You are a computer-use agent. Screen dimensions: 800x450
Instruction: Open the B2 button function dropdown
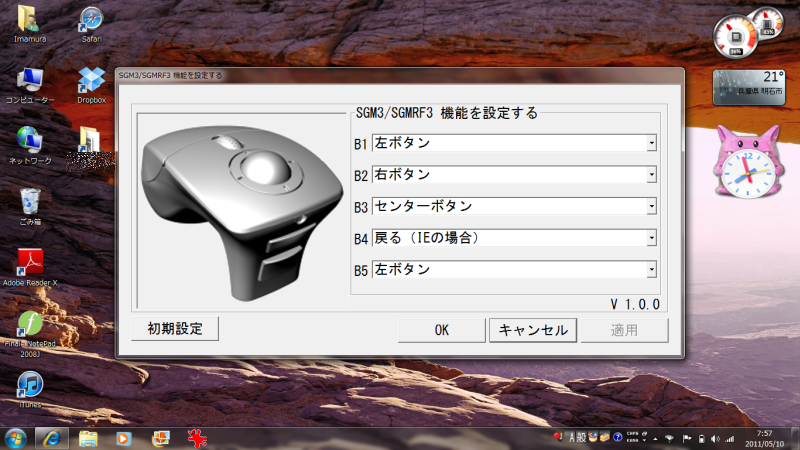(x=514, y=175)
